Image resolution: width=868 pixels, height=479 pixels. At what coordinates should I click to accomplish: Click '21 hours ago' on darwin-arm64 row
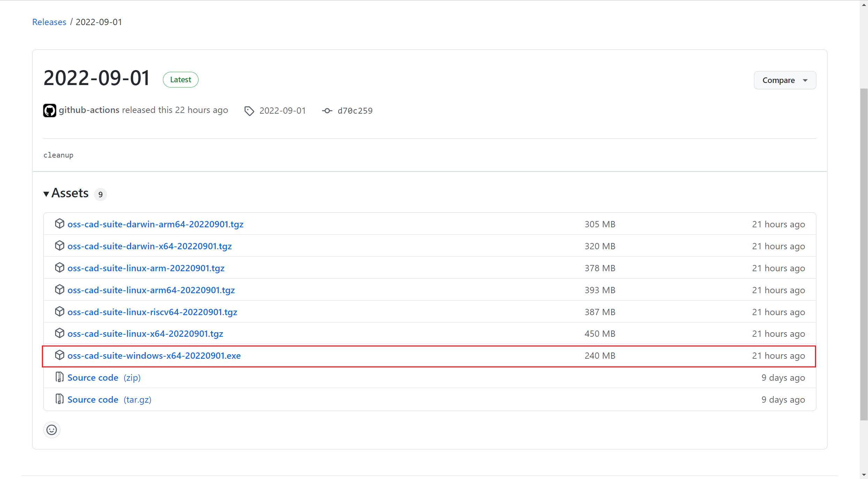[x=779, y=224]
